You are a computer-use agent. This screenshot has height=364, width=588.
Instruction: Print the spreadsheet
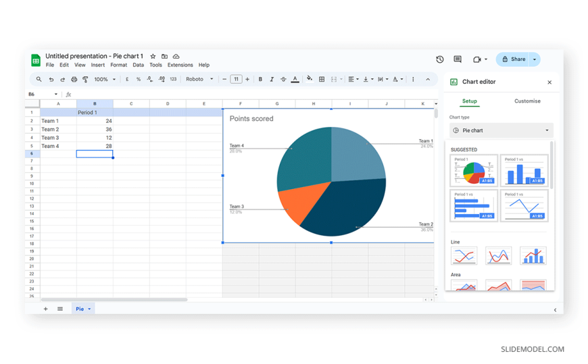[74, 80]
